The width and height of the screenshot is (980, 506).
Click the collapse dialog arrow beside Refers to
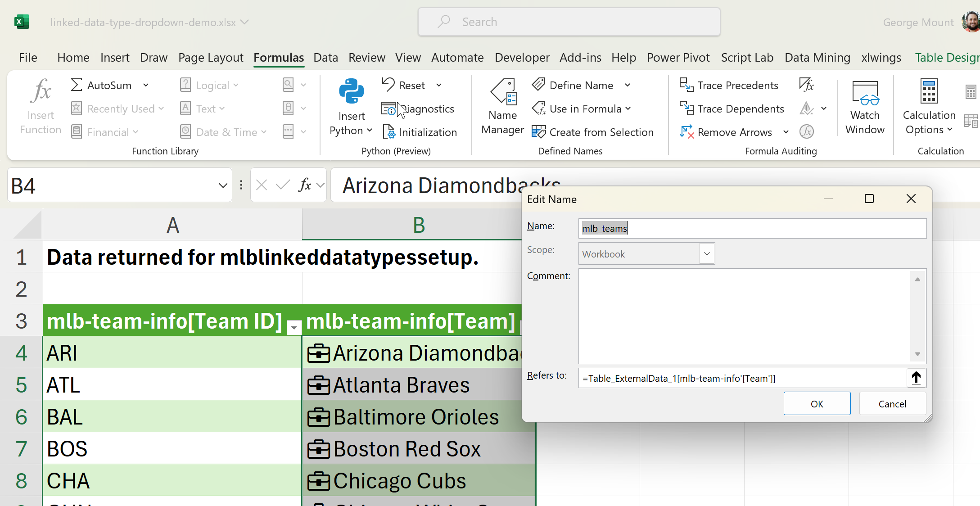point(916,378)
